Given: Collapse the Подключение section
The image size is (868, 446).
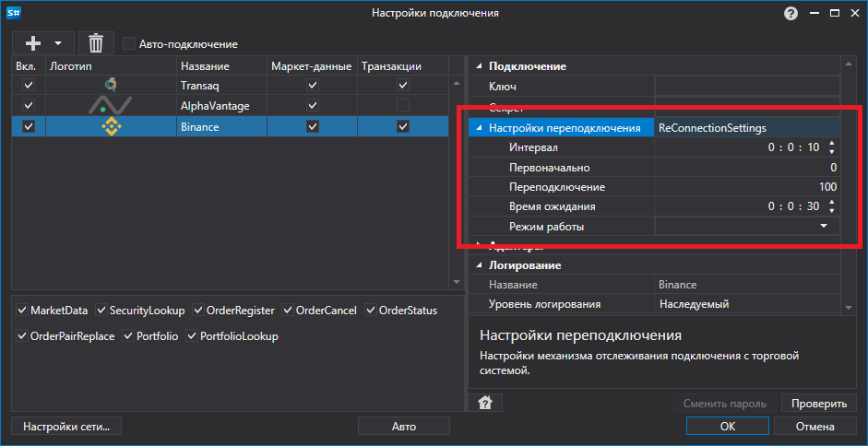Looking at the screenshot, I should pos(479,67).
